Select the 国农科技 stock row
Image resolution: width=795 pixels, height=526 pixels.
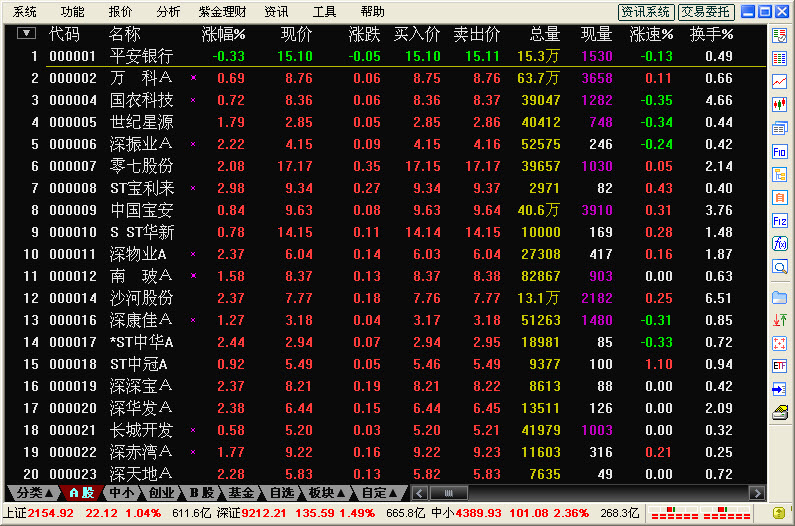pos(385,100)
